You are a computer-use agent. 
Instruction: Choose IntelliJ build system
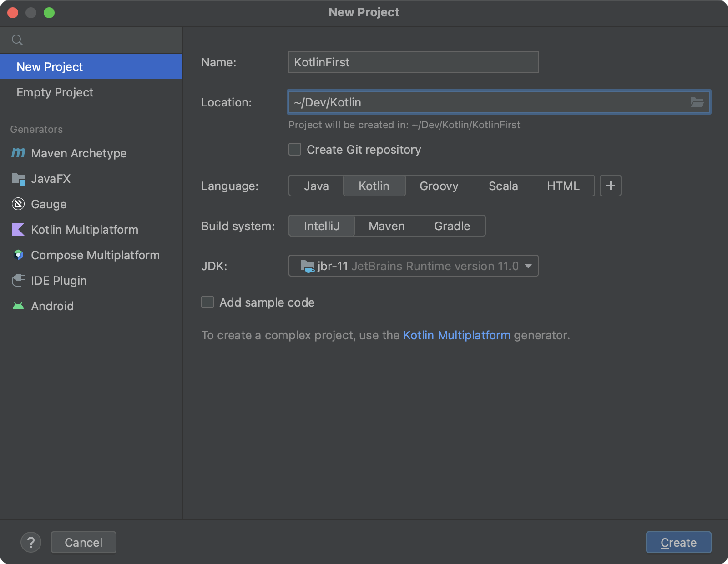click(322, 226)
